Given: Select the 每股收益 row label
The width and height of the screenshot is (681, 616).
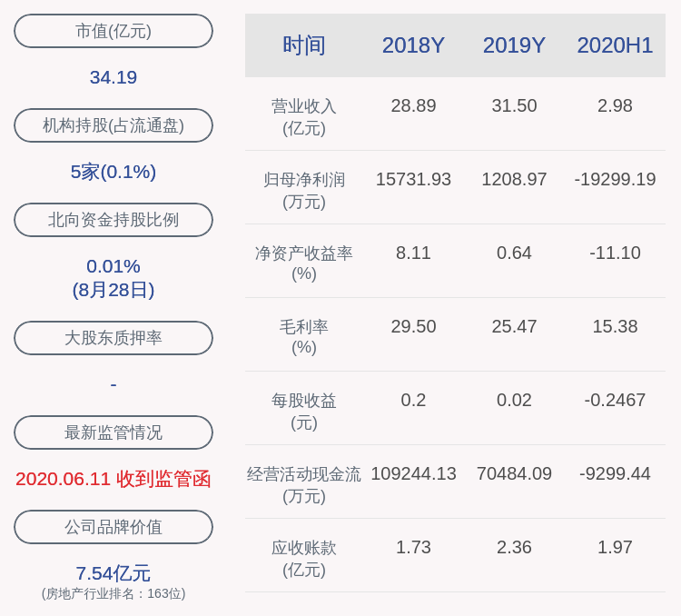Looking at the screenshot, I should click(304, 412).
